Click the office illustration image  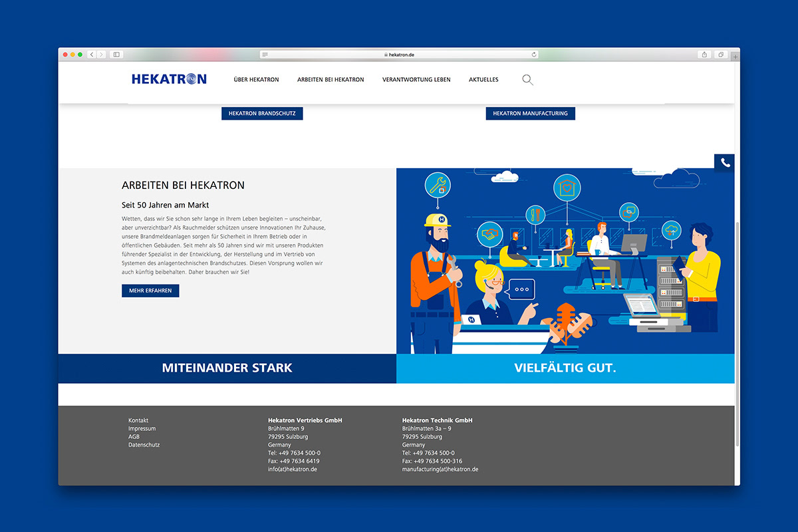565,261
